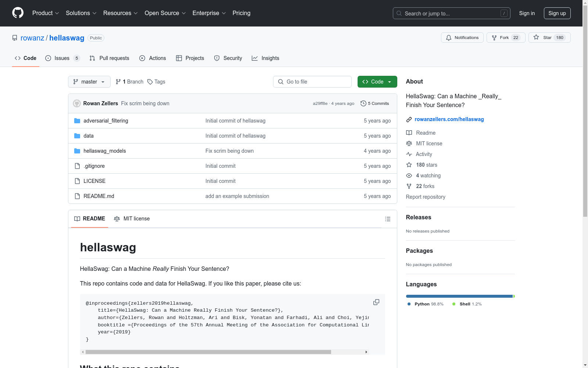The height and width of the screenshot is (368, 588).
Task: Open the rowanz owner profile link
Action: tap(32, 38)
